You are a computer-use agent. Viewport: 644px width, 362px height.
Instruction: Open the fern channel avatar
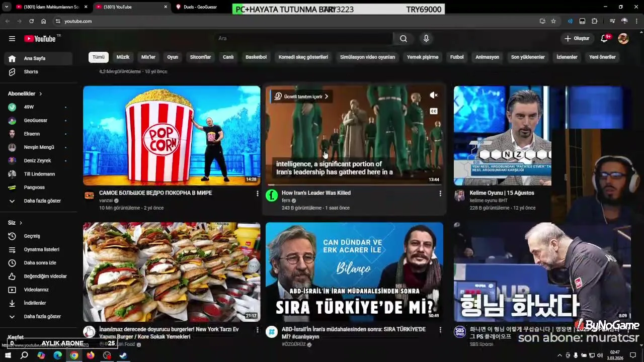[272, 196]
